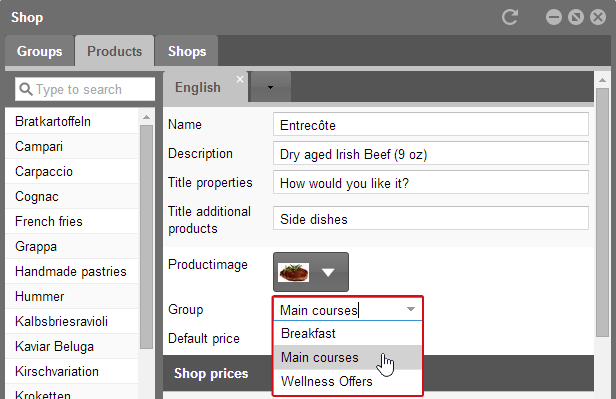Click the product list scrollbar up arrow

point(147,117)
